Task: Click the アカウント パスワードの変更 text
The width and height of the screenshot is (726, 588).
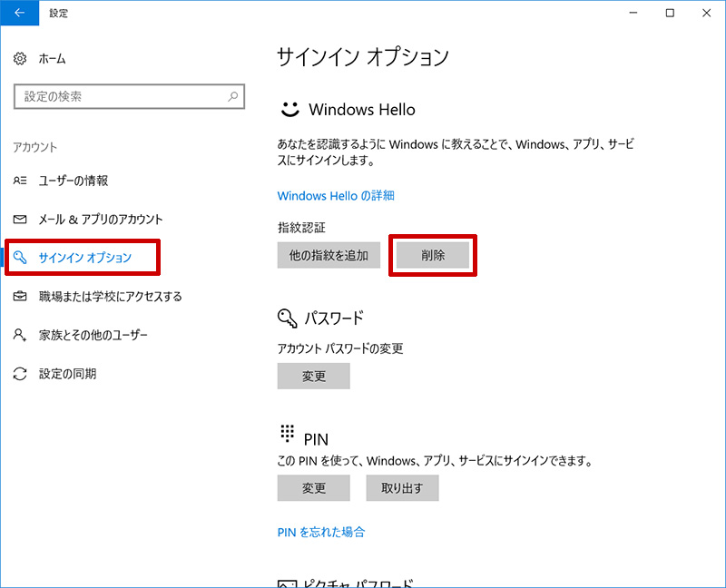Action: click(340, 348)
